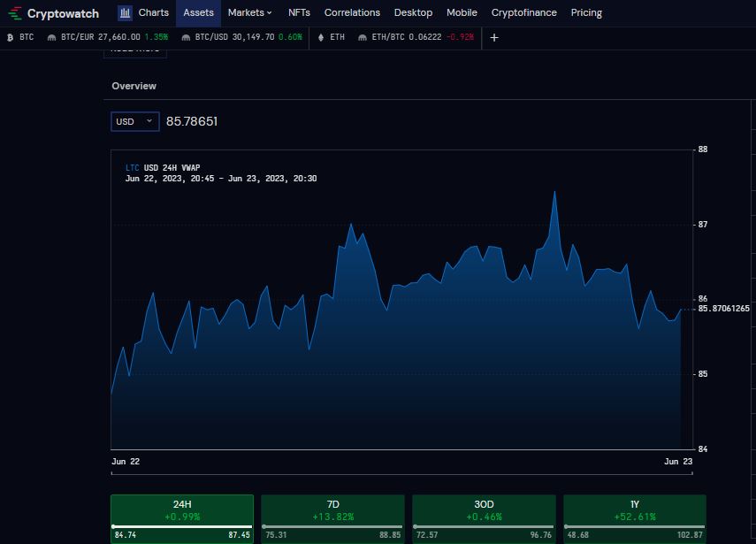
Task: Click the dollar icon next to BTC/USD
Action: point(185,38)
